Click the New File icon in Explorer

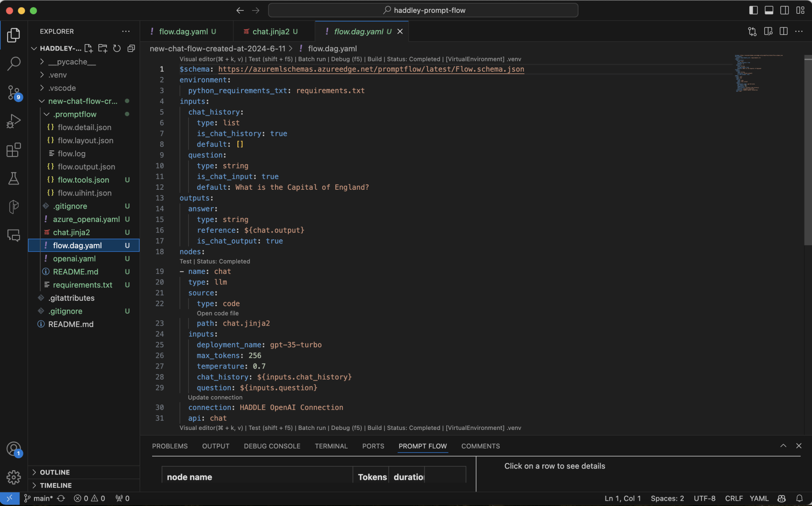[x=88, y=48]
